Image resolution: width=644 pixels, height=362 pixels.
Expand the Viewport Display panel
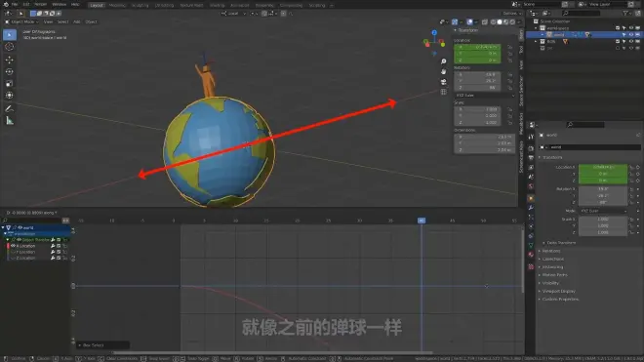click(x=557, y=292)
